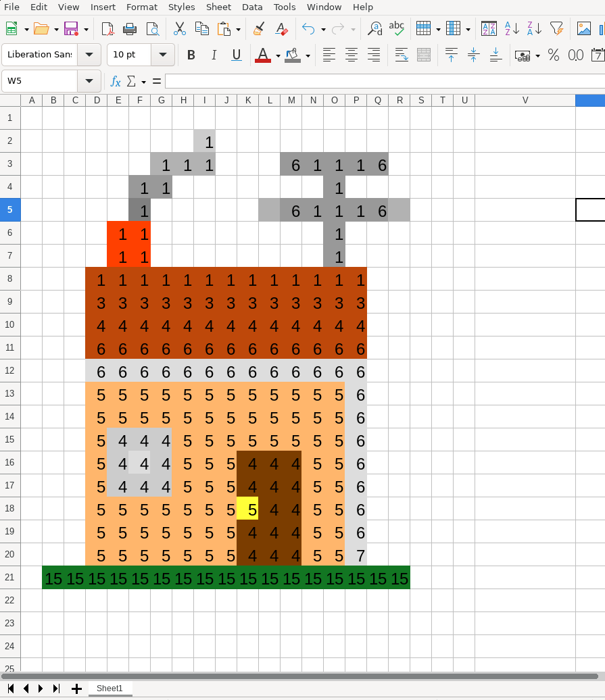Toggle Print Preview icon
The width and height of the screenshot is (605, 700).
(x=153, y=29)
